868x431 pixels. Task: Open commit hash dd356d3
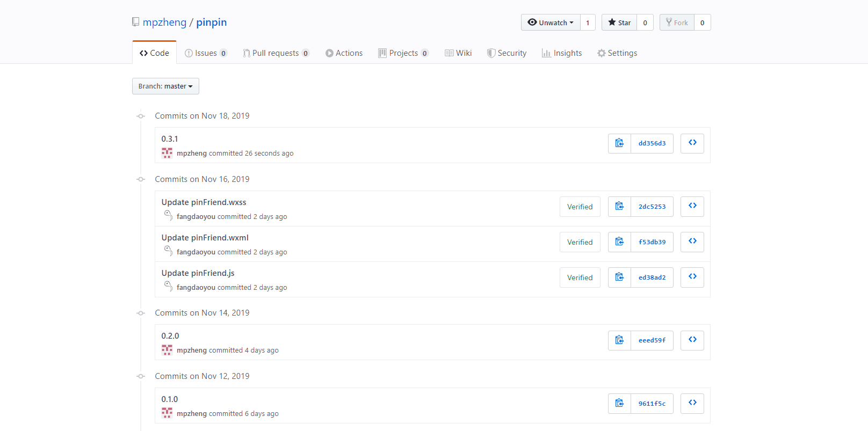(652, 143)
